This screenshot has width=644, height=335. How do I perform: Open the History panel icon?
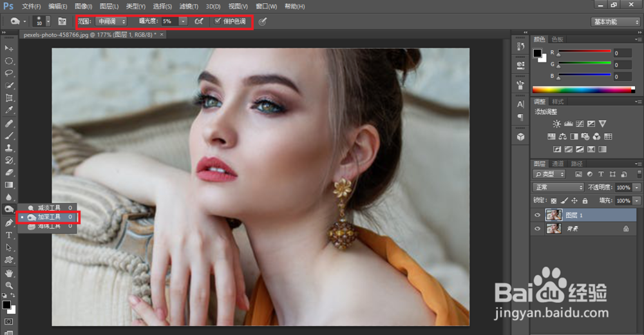(x=520, y=46)
